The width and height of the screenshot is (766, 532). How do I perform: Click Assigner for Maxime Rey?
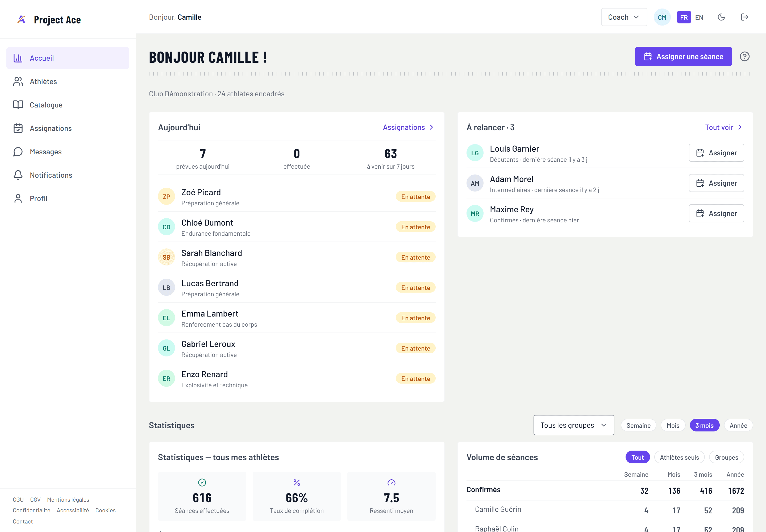(716, 213)
